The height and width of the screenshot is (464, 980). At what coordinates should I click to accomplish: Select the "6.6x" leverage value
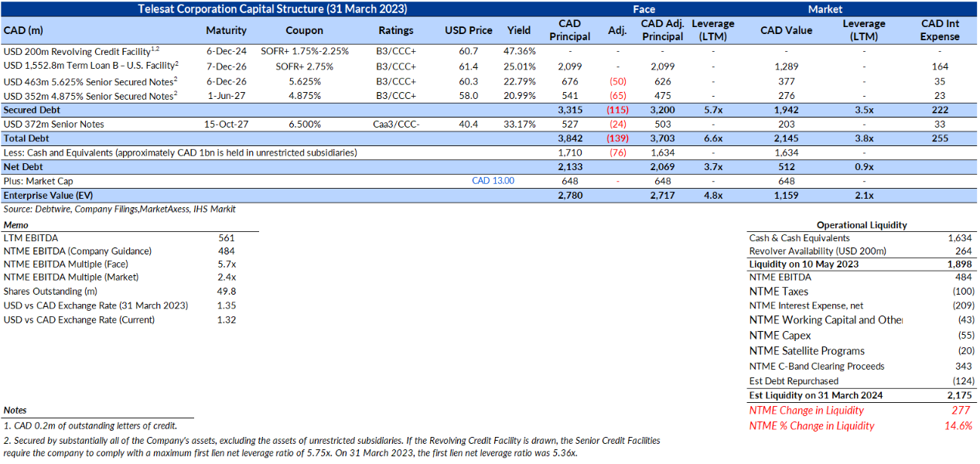click(712, 138)
